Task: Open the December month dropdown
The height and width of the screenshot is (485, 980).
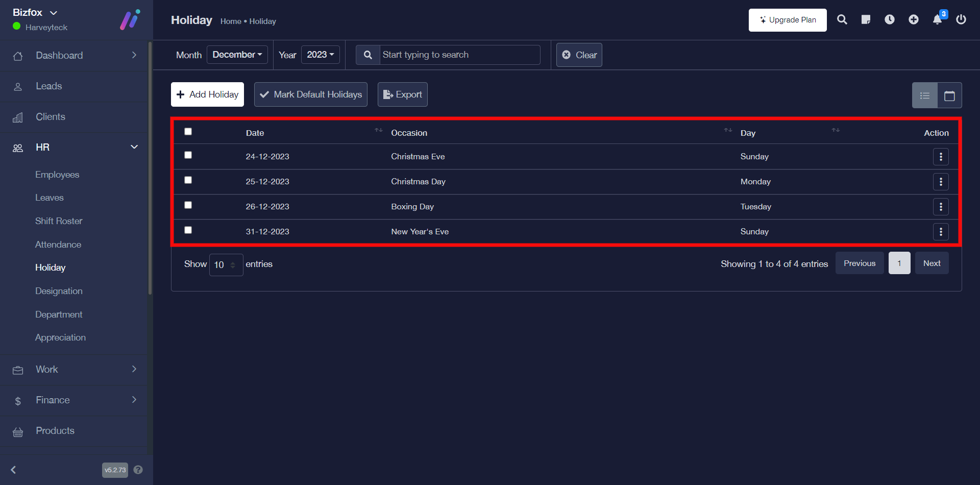Action: [x=237, y=55]
